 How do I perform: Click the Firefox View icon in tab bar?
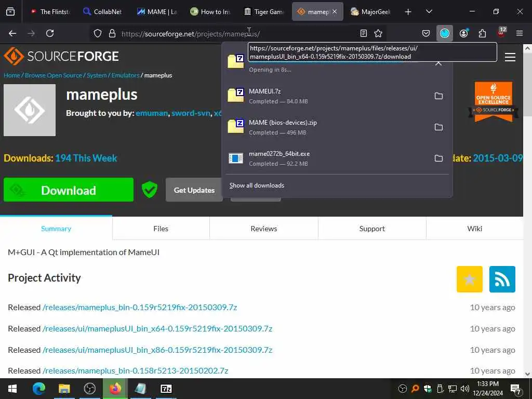coord(10,12)
